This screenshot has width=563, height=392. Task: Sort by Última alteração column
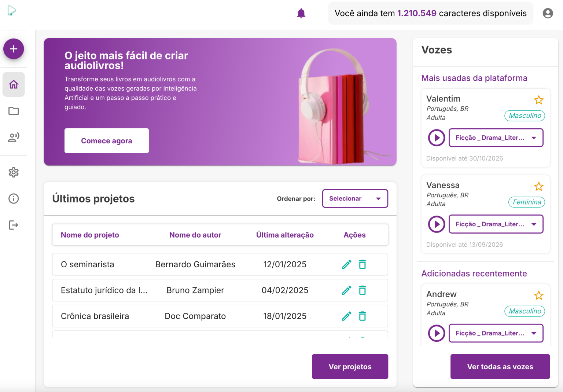pyautogui.click(x=285, y=235)
